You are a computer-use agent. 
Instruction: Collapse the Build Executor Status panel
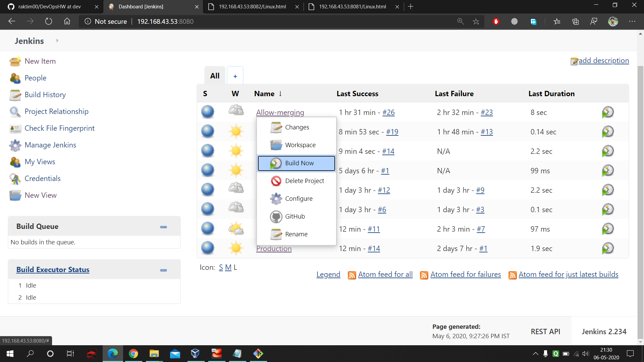click(x=163, y=270)
